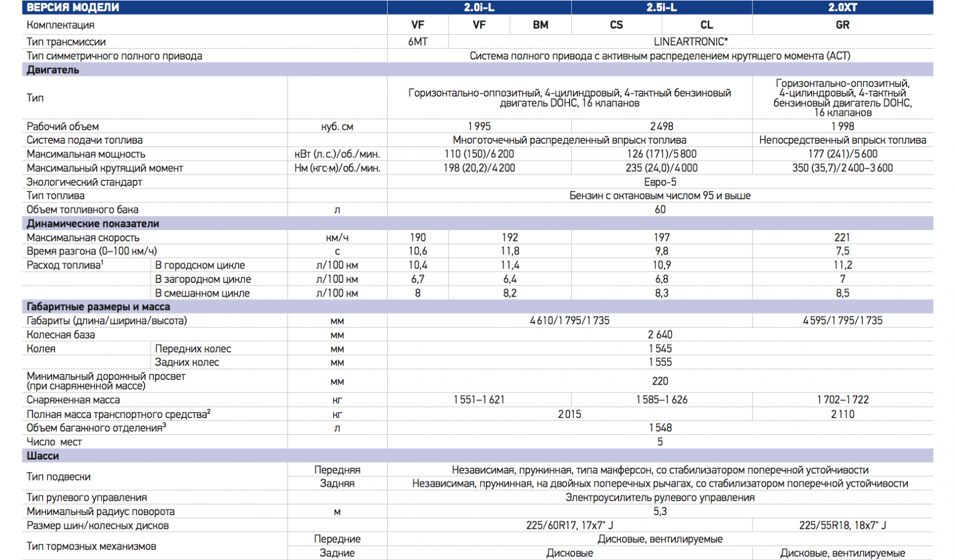955x560 pixels.
Task: Click the CS trim level cell
Action: [616, 25]
